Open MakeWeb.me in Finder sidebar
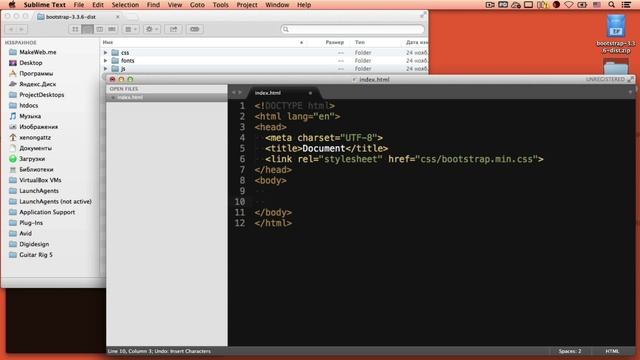This screenshot has width=640, height=360. click(38, 52)
